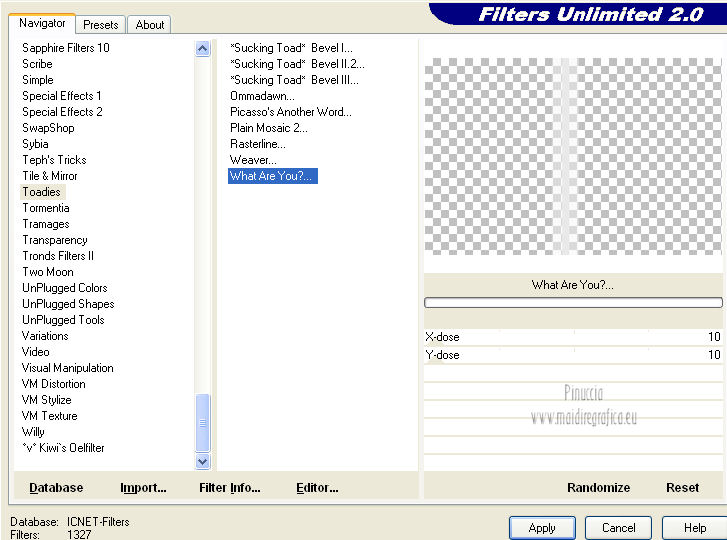The image size is (727, 540).
Task: Select VM Distortion category
Action: point(53,384)
